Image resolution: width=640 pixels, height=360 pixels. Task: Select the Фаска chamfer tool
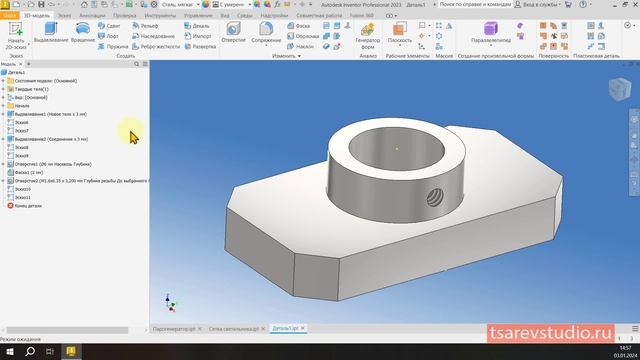point(298,26)
